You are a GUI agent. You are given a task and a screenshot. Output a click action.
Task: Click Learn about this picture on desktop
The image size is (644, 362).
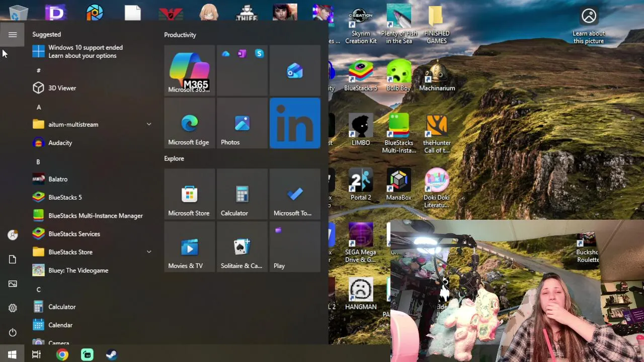(x=589, y=26)
